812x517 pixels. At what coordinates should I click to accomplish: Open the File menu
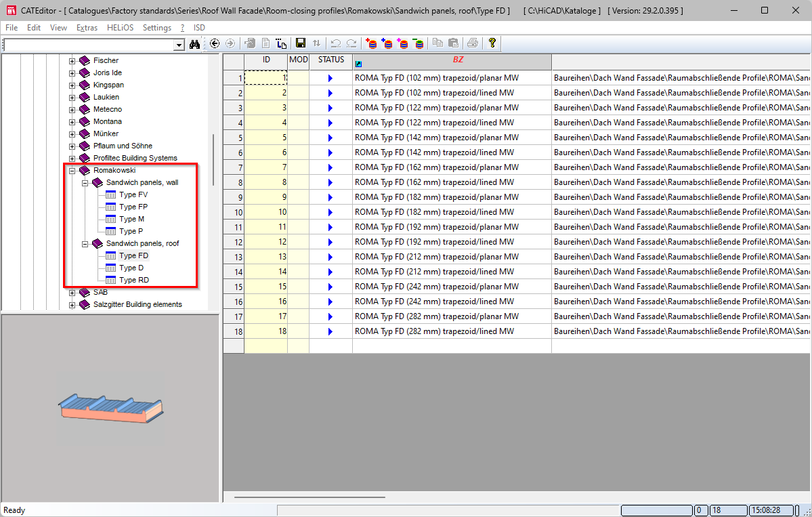click(12, 28)
